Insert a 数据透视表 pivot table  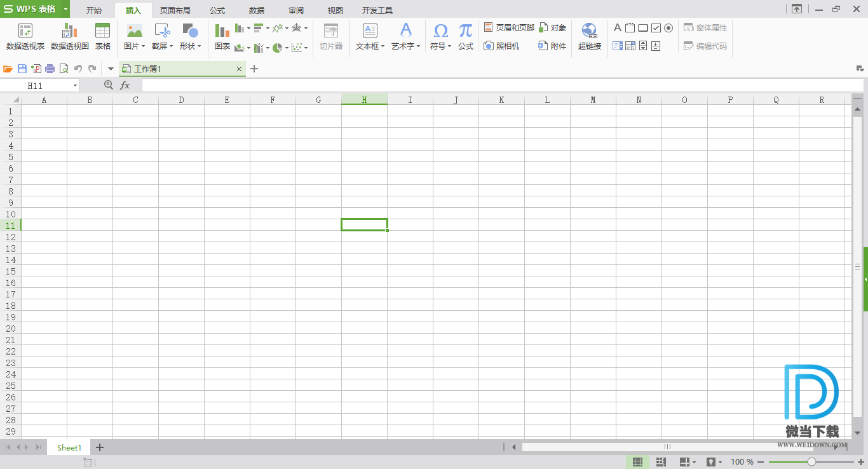(25, 37)
